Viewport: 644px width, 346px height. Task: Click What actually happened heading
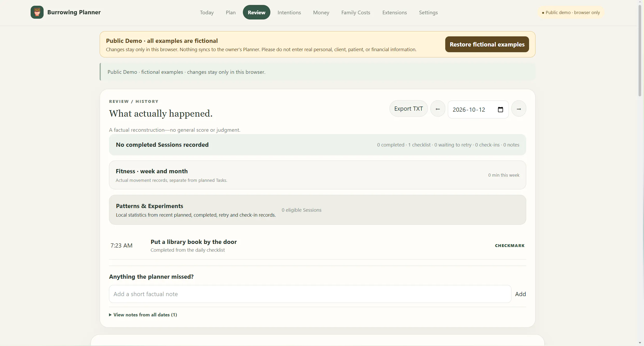(161, 114)
